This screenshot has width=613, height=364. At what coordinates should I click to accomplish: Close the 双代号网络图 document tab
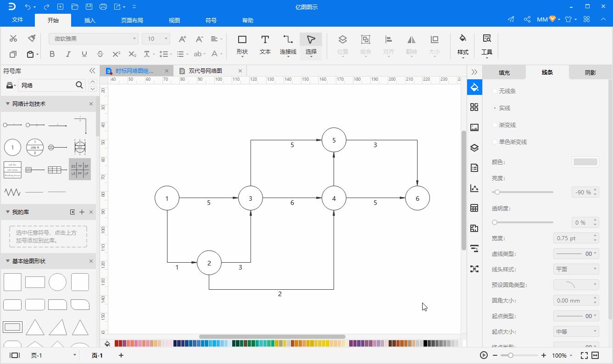pos(240,71)
